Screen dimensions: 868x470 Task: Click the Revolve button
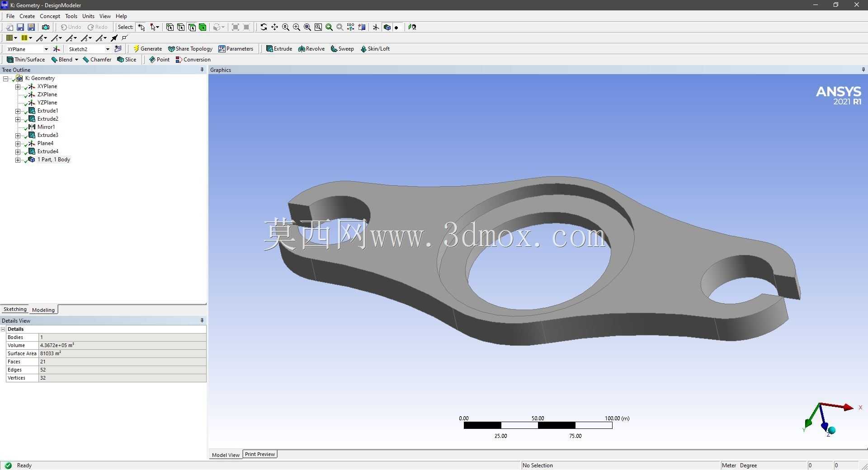tap(311, 49)
